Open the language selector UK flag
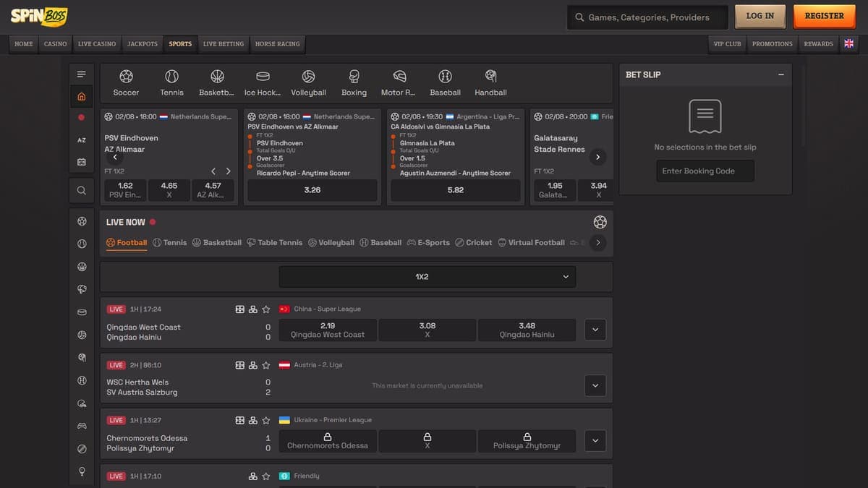This screenshot has height=488, width=868. tap(848, 44)
